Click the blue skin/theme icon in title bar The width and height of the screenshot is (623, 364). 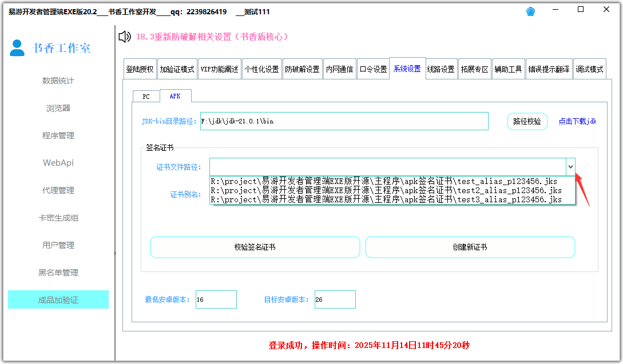point(530,10)
